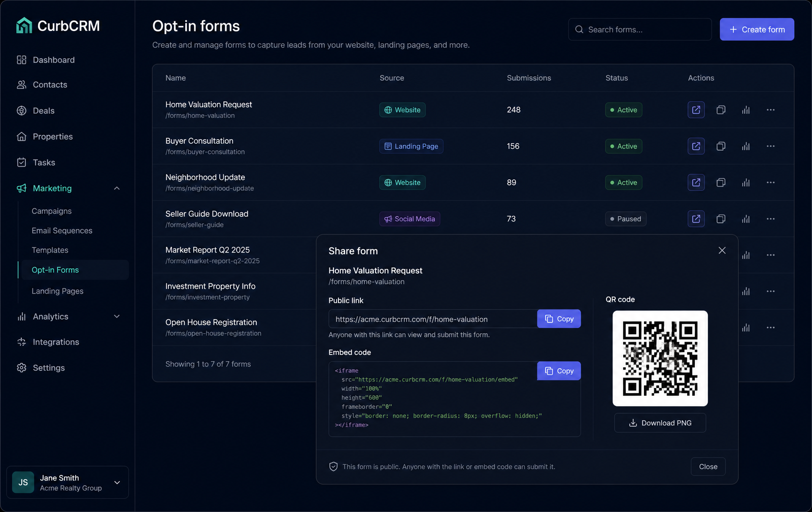Copy the embed code
The image size is (812, 512).
point(559,371)
